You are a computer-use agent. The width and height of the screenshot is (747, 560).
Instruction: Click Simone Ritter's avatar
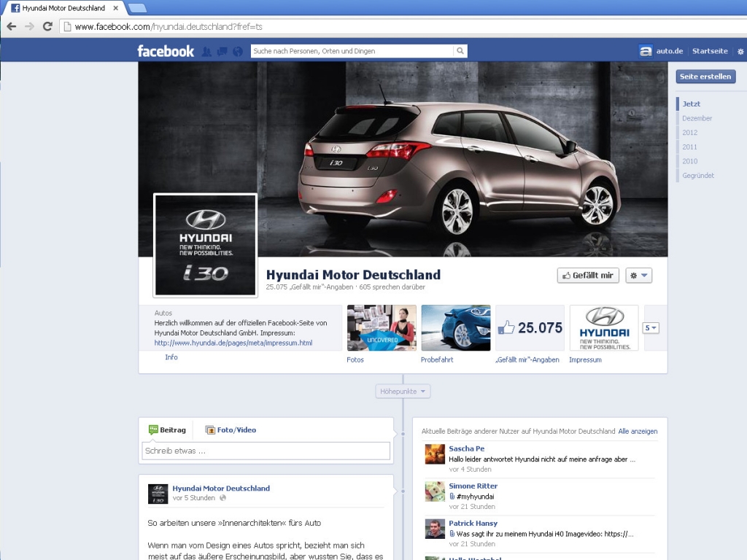[x=435, y=491]
